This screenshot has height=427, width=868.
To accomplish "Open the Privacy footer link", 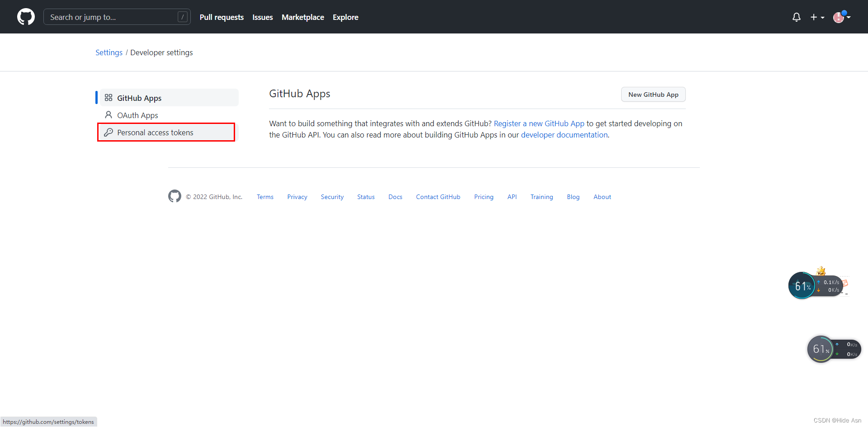I will coord(297,197).
